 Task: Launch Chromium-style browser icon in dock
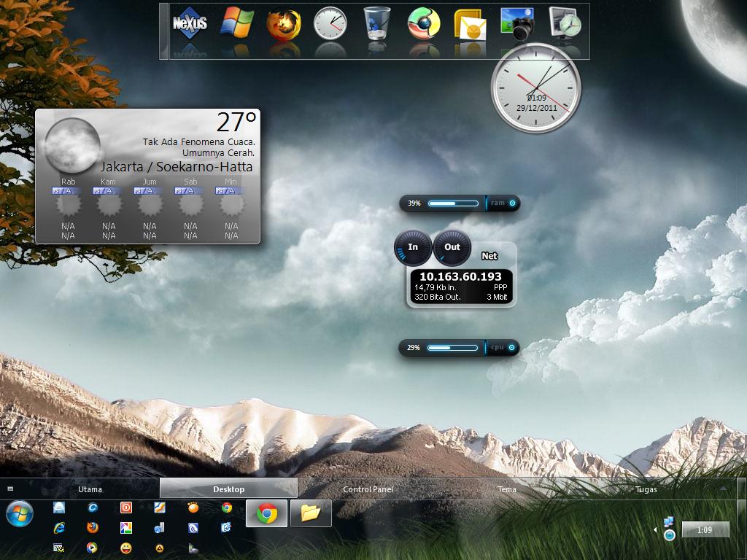[x=424, y=23]
